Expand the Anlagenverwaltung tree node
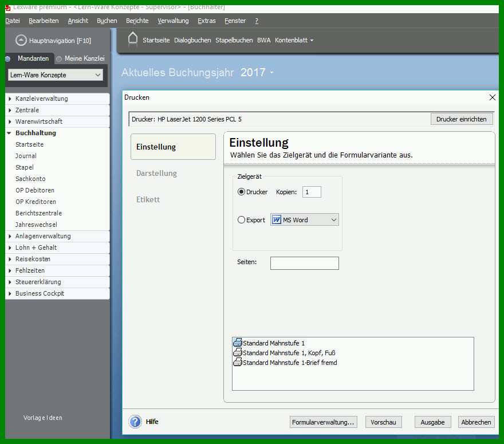Screen dimensions: 504x444 click(10, 236)
